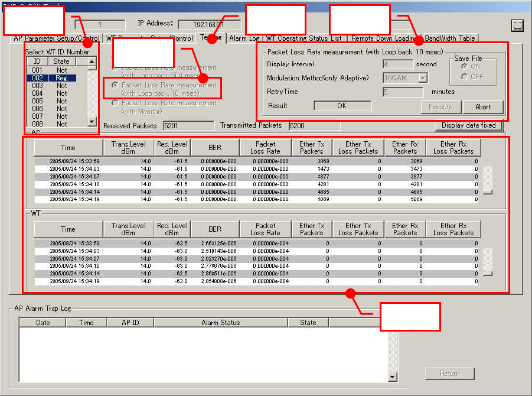This screenshot has width=532, height=396.
Task: Click the Time header in AP Alarm Trap Log
Action: [x=86, y=323]
